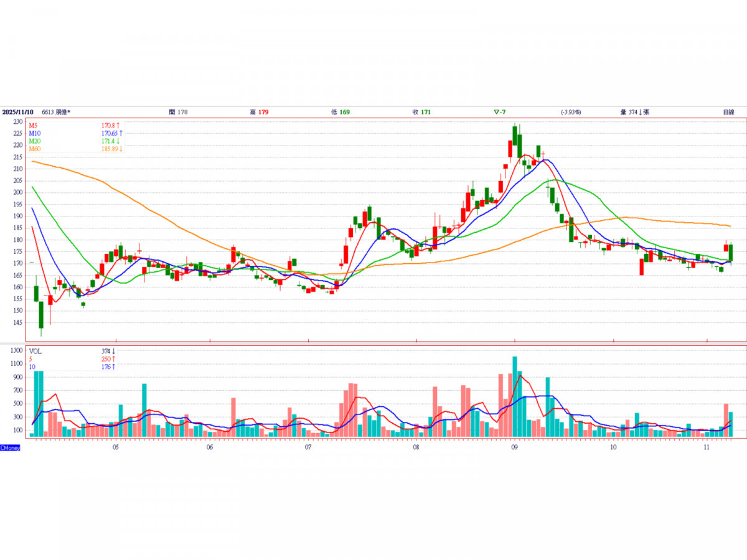This screenshot has width=747, height=560.
Task: Select the M60 legend entry
Action: coord(35,149)
